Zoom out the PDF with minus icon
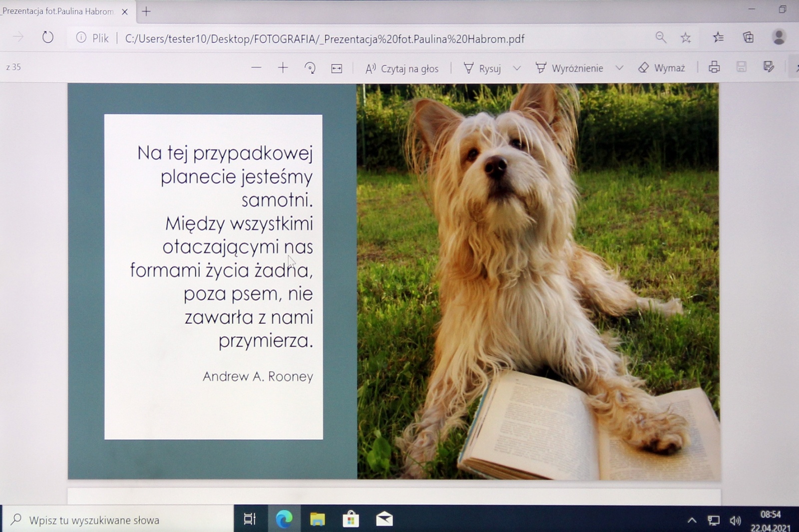Viewport: 799px width, 532px height. [256, 68]
